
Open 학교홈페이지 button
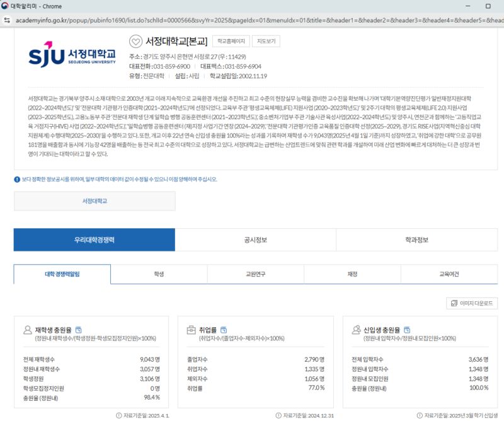[x=231, y=41]
